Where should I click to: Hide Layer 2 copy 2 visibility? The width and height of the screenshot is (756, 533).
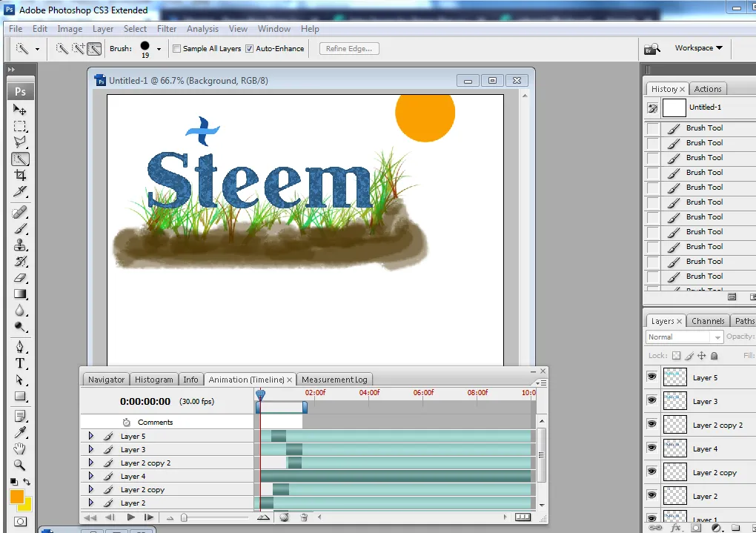pos(651,424)
